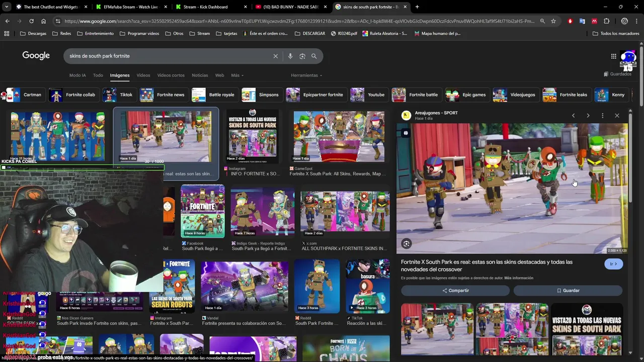The width and height of the screenshot is (644, 362).
Task: Click the Compartir button
Action: pos(455,291)
